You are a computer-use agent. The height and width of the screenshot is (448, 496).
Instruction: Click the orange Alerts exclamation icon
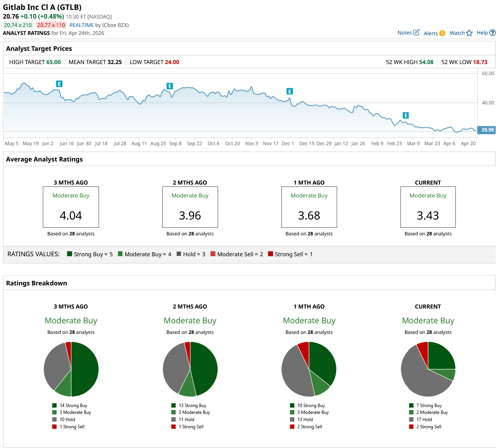pyautogui.click(x=442, y=33)
